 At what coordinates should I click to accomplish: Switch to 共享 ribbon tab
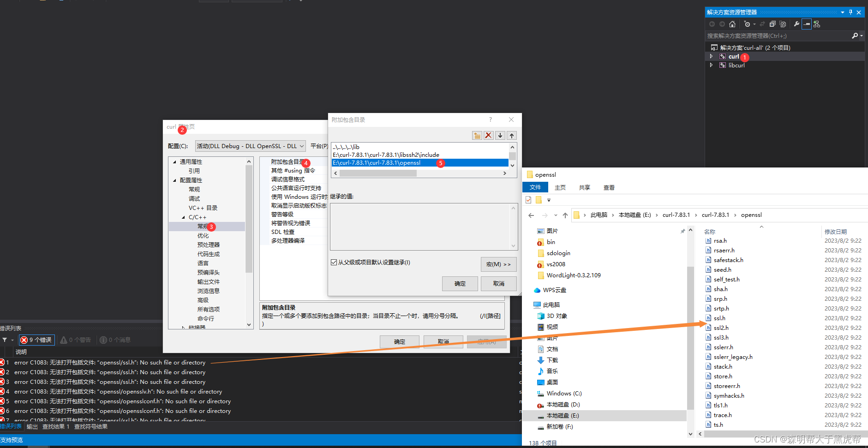click(585, 188)
